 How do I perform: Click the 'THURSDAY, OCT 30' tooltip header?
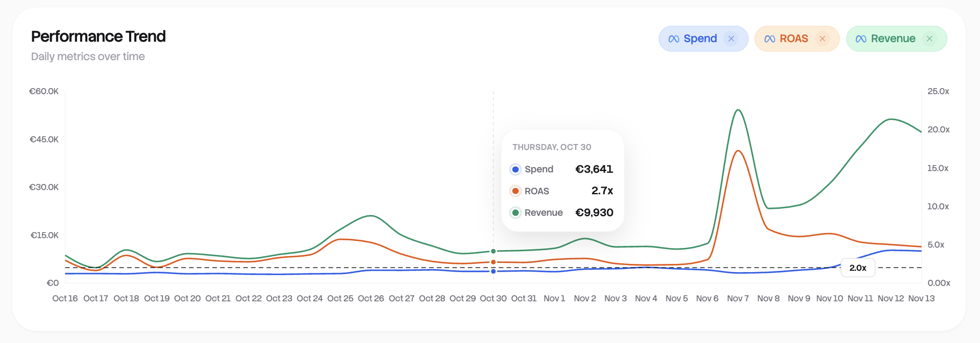click(x=552, y=147)
